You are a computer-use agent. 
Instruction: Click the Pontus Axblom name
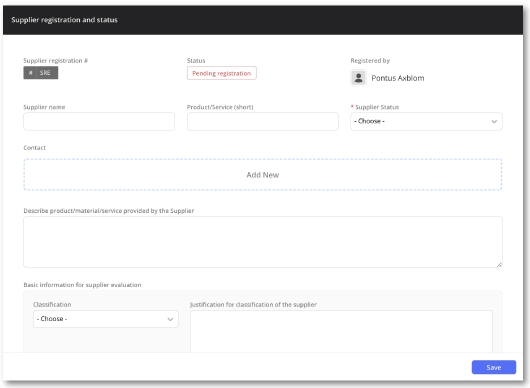398,78
